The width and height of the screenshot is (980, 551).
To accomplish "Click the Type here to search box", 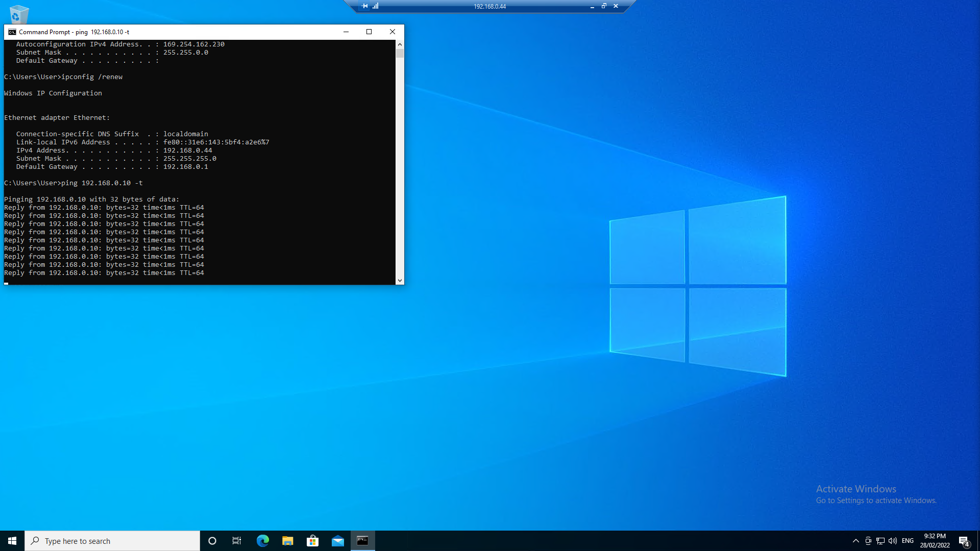I will click(112, 541).
